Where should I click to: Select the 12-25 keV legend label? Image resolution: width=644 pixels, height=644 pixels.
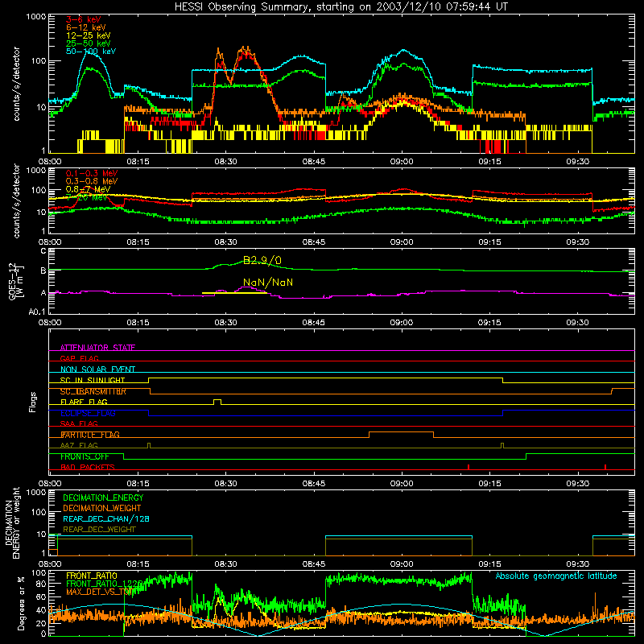[89, 35]
